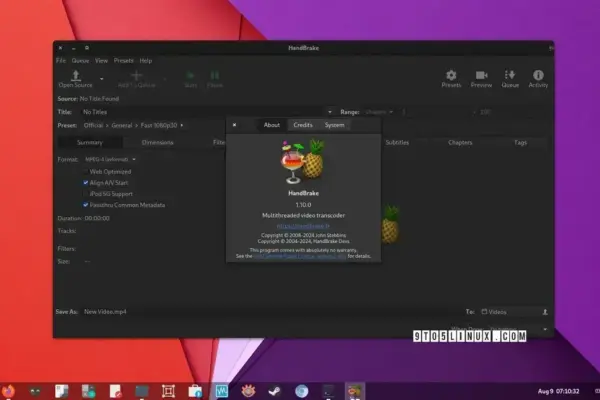Open the Help menu
Image resolution: width=600 pixels, height=400 pixels.
click(x=146, y=60)
